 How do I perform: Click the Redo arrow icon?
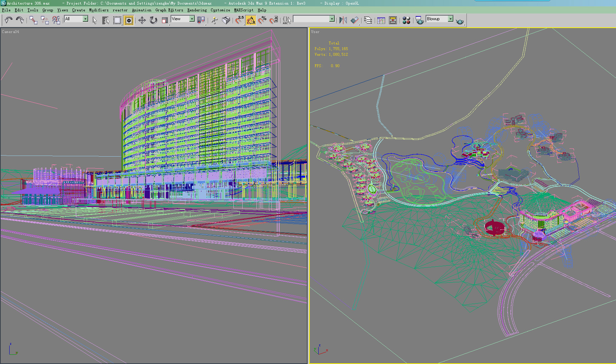[x=20, y=20]
